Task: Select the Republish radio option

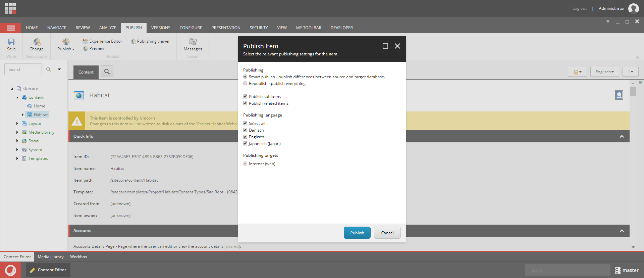Action: click(x=245, y=83)
